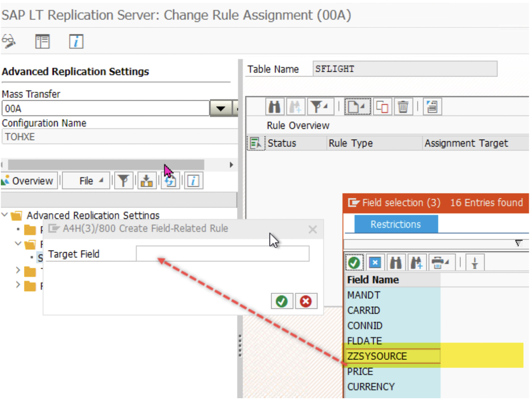532x403 pixels.
Task: Switch to the Restrictions tab
Action: (x=396, y=224)
